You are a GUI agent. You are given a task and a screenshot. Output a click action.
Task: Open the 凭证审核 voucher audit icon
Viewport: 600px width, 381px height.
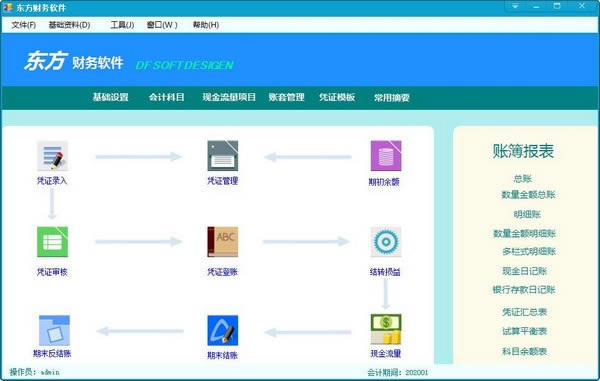point(52,242)
